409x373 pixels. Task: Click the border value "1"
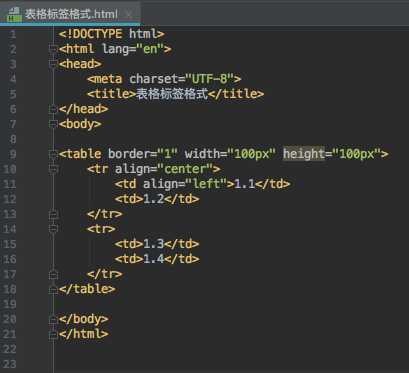pyautogui.click(x=168, y=154)
